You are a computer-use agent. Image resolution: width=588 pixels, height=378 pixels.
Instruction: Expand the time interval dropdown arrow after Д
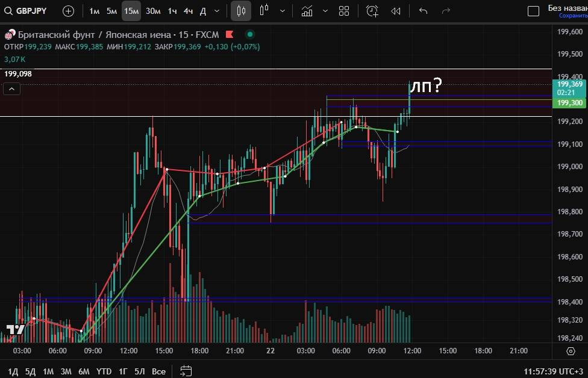(x=217, y=11)
